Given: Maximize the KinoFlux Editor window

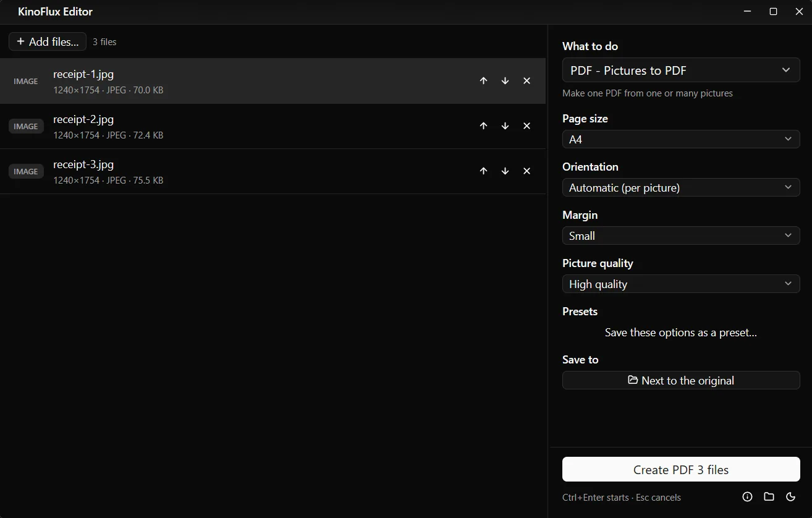Looking at the screenshot, I should pos(773,12).
